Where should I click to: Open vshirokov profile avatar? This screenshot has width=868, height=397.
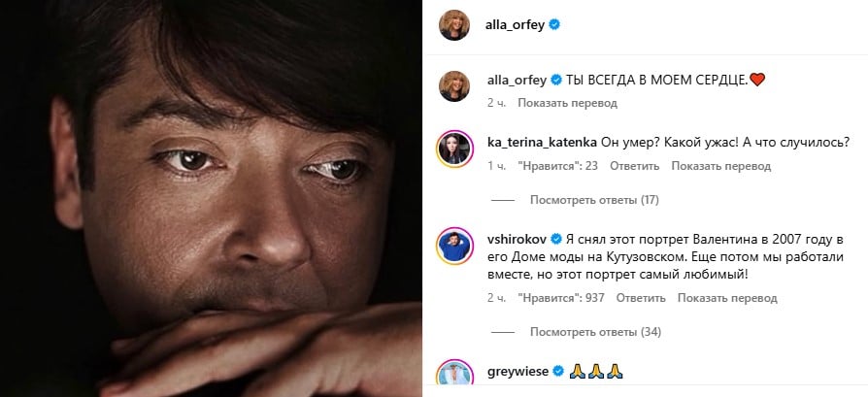click(454, 246)
